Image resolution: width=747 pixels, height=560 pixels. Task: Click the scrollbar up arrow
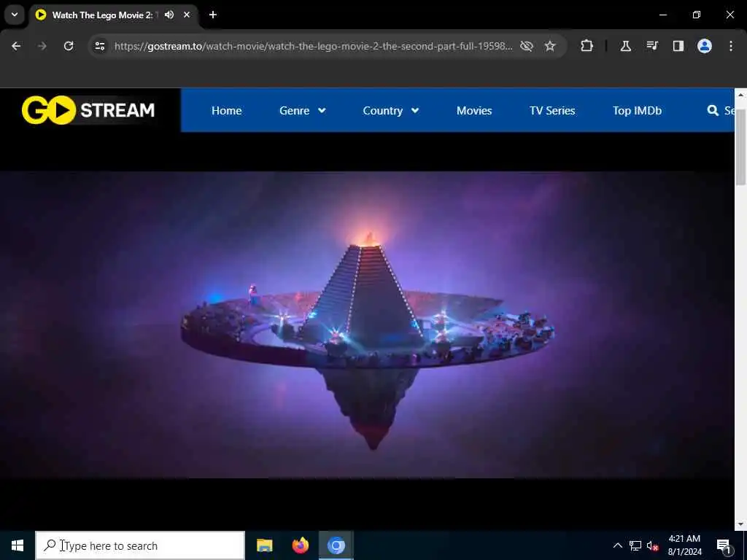coord(741,95)
